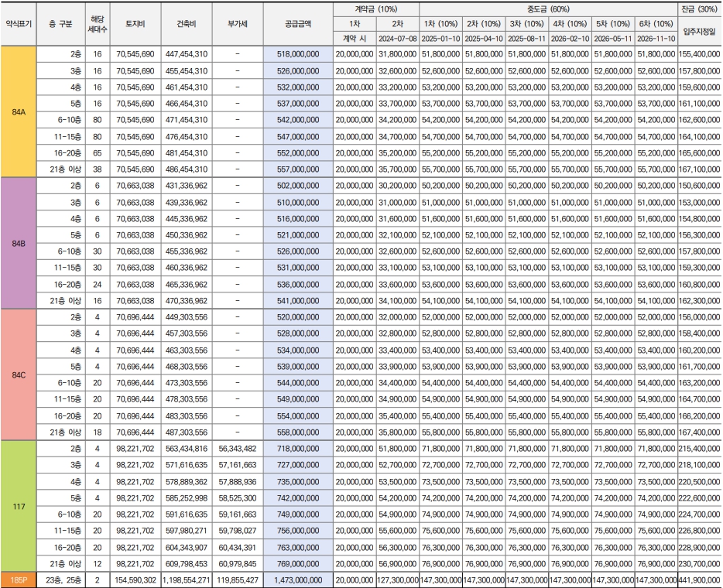Click supply amount 718,000,000
This screenshot has height=588, width=723.
[298, 449]
